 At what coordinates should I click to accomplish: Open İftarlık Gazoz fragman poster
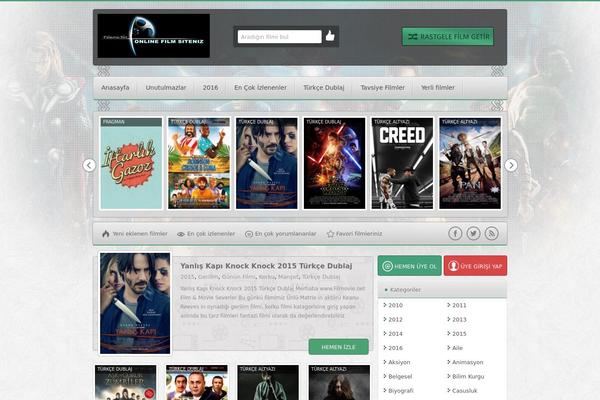[131, 163]
